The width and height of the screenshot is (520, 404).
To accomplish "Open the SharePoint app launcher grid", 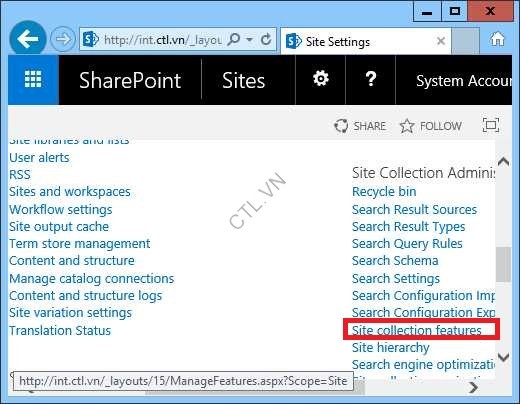I will pos(33,80).
